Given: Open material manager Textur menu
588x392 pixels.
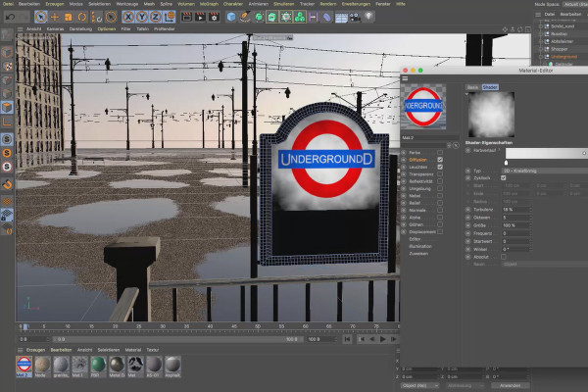Looking at the screenshot, I should 152,350.
